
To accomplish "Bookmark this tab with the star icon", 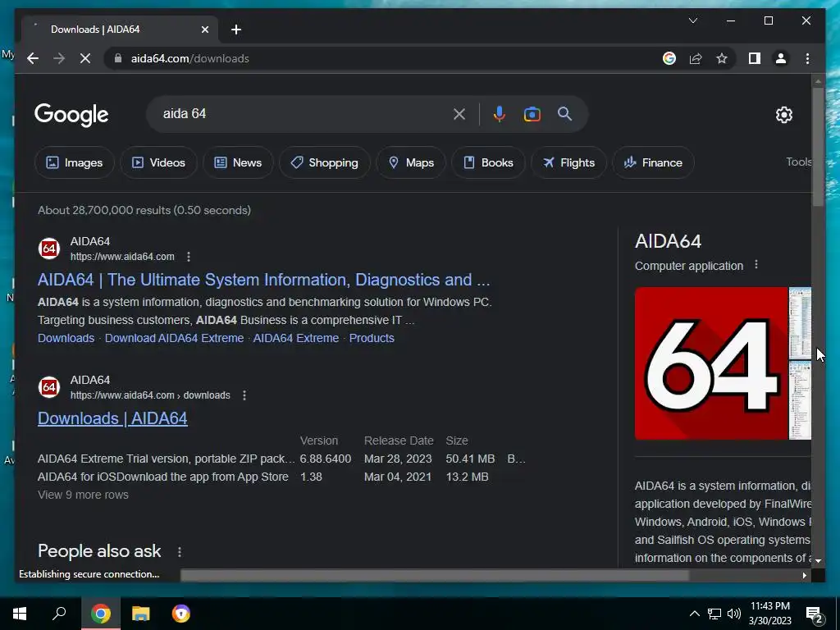I will [x=722, y=58].
